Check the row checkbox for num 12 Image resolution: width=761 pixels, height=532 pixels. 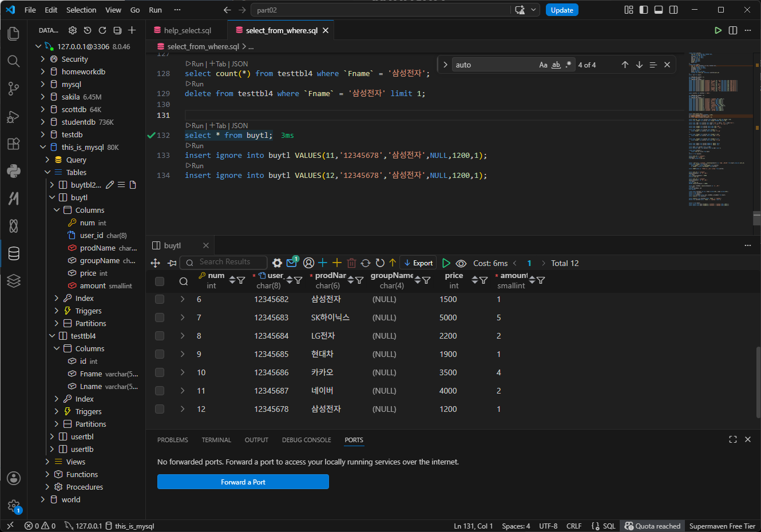point(160,409)
